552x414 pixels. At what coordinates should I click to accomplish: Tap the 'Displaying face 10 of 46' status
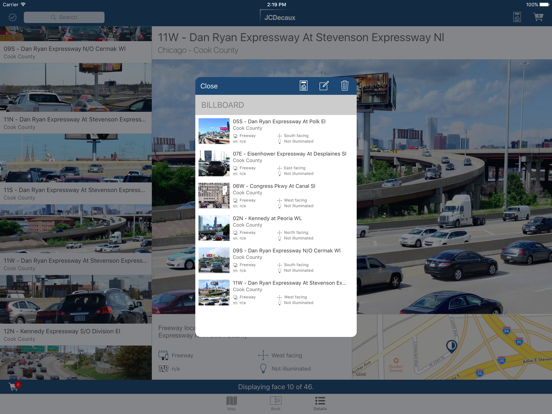[276, 387]
